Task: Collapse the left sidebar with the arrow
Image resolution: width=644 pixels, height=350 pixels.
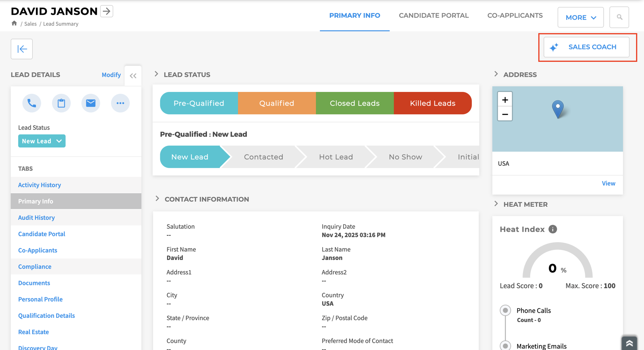Action: 21,49
